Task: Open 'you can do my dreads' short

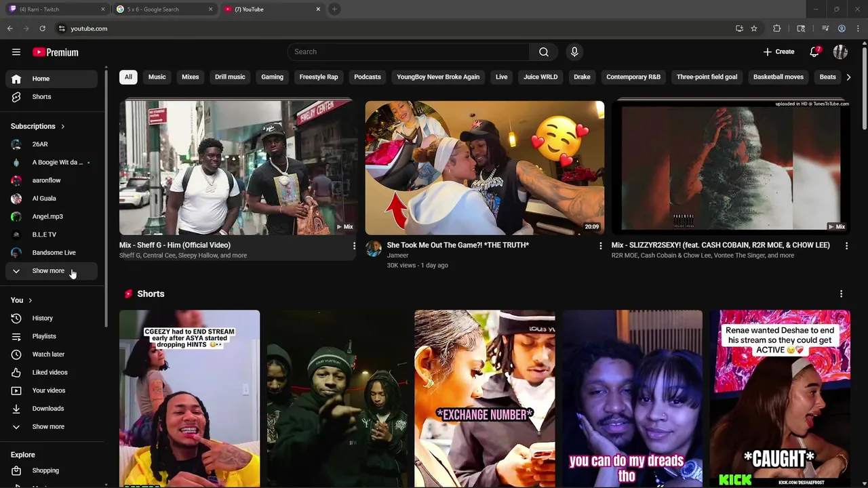Action: coord(632,399)
